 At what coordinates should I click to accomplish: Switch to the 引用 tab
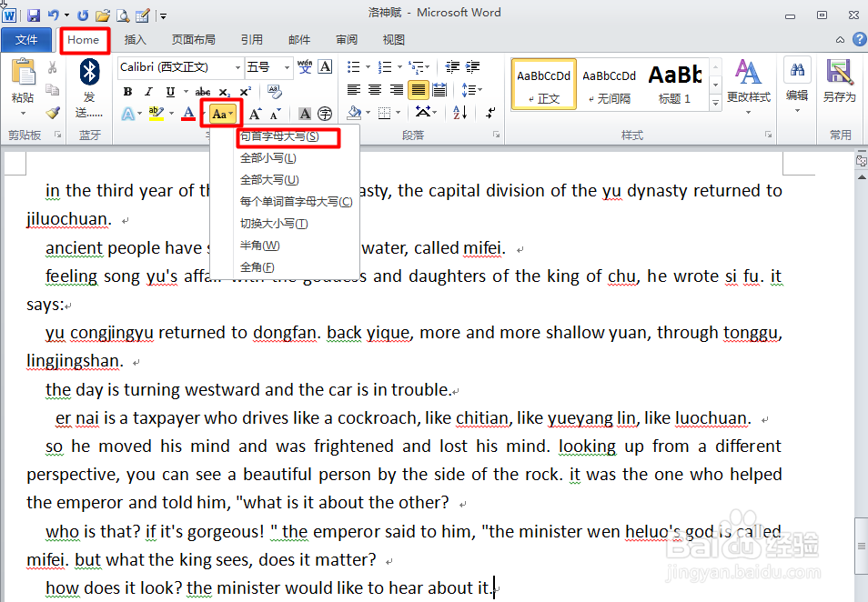click(x=251, y=40)
